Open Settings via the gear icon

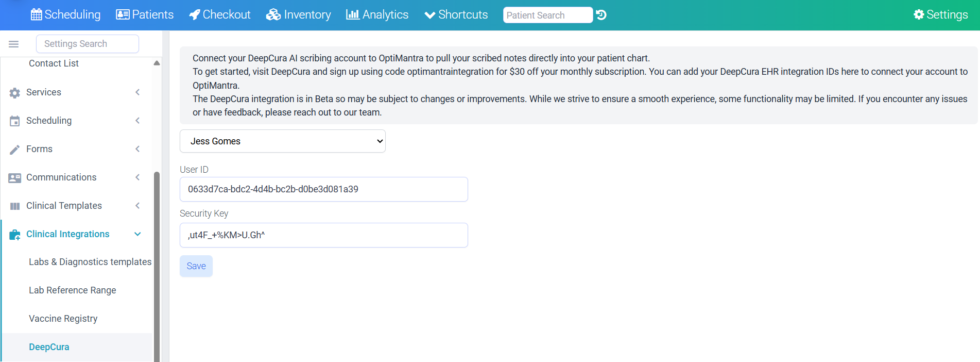(x=919, y=14)
